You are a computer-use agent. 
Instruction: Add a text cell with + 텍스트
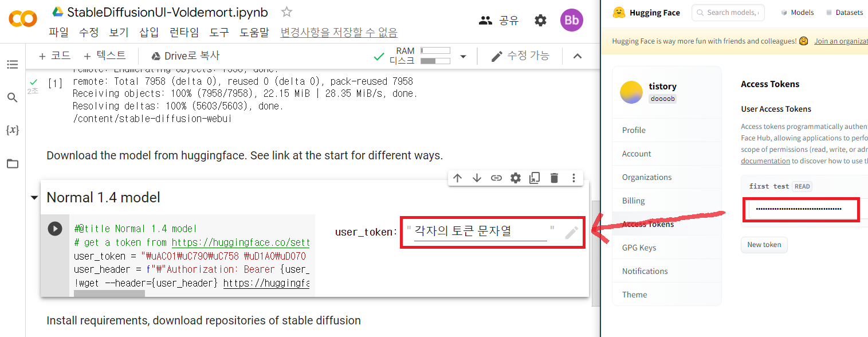[x=104, y=56]
